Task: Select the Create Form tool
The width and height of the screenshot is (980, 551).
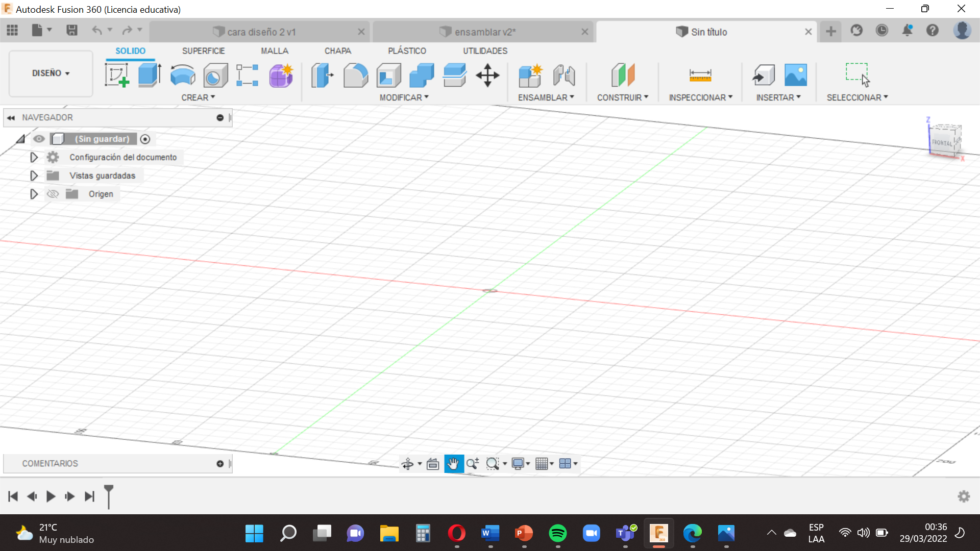Action: [x=281, y=76]
